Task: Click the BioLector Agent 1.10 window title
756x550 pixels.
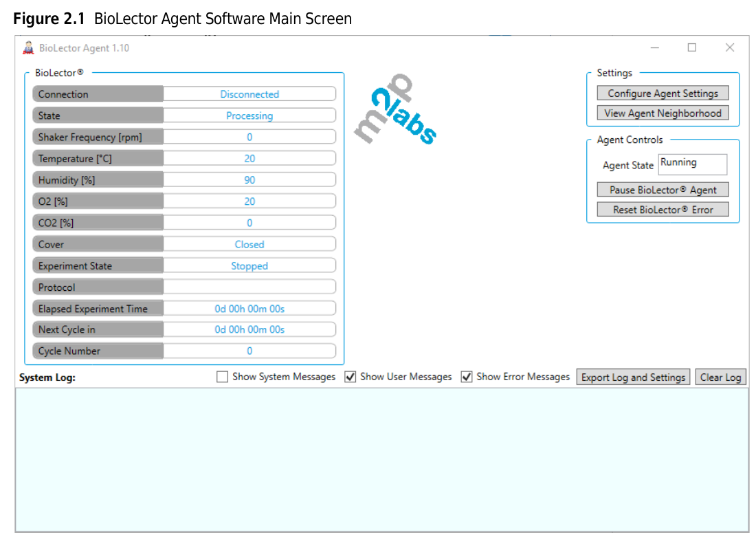Action: click(84, 47)
